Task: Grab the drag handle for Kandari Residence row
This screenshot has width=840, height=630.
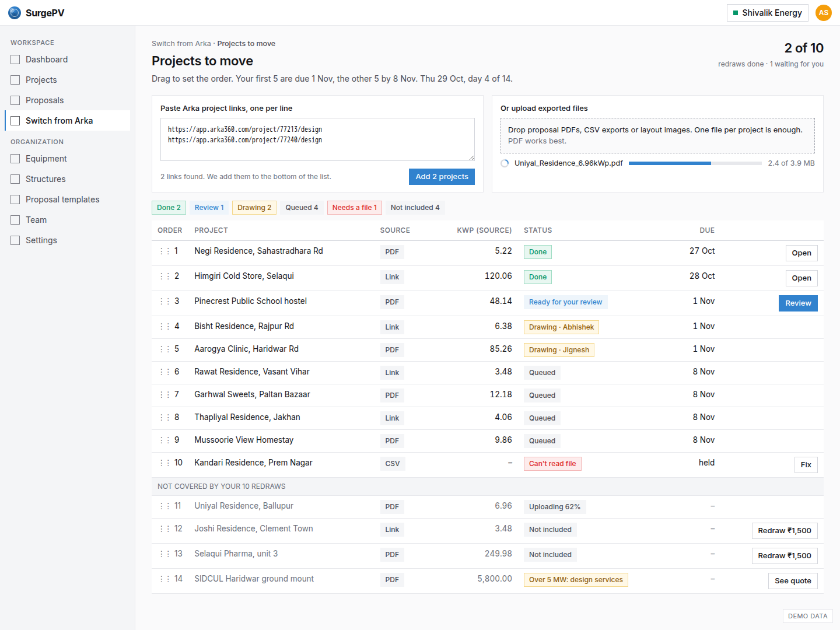Action: click(164, 463)
